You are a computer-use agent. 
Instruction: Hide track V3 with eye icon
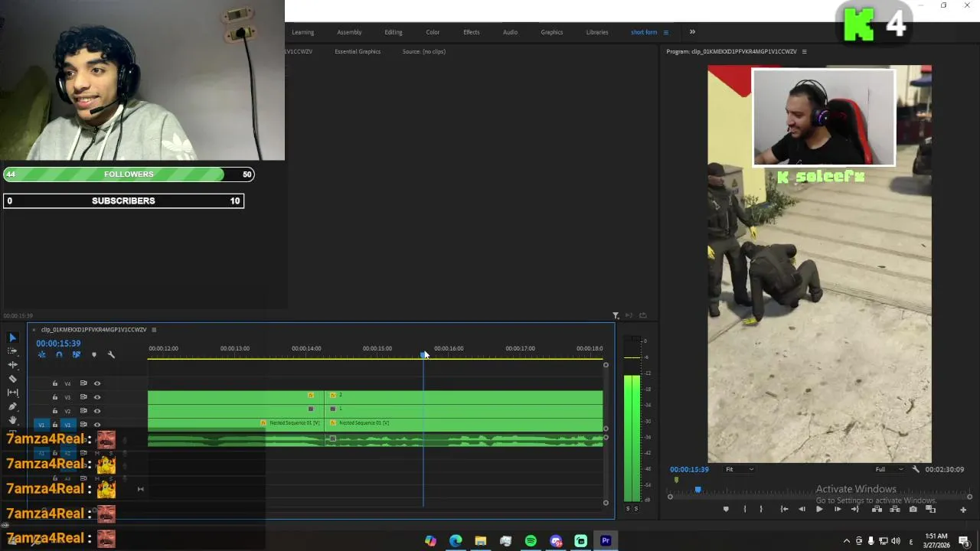pos(97,397)
